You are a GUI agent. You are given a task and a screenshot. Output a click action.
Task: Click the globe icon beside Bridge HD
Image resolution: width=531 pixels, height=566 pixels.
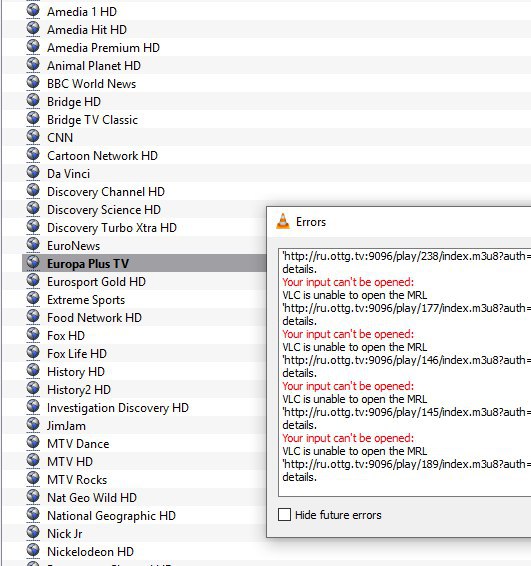(x=33, y=101)
